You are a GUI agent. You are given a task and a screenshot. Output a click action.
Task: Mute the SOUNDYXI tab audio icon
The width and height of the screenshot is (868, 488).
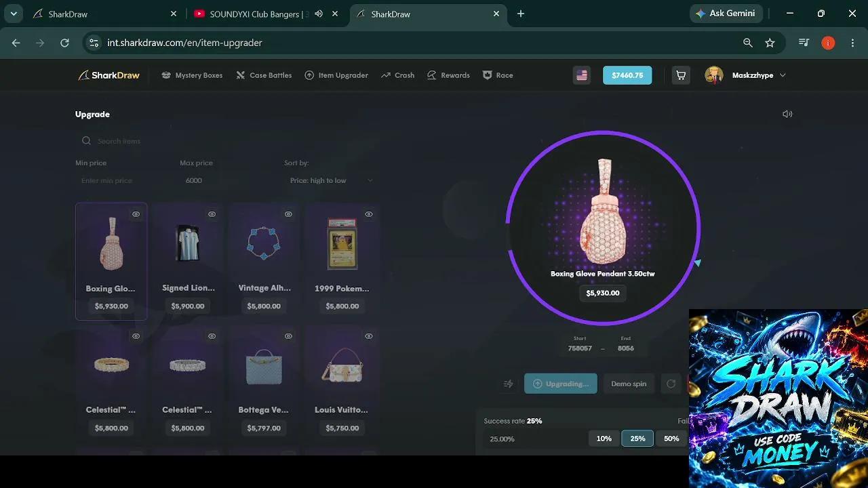pos(319,14)
